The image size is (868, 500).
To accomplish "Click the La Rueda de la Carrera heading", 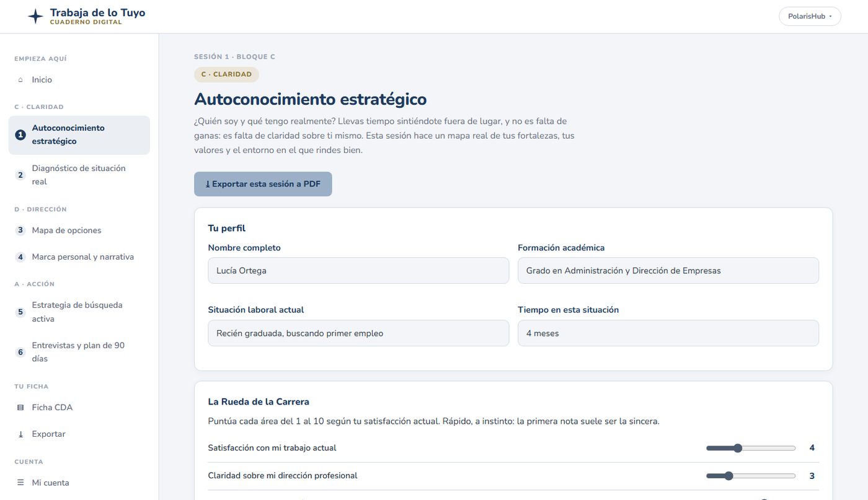I will [x=259, y=401].
